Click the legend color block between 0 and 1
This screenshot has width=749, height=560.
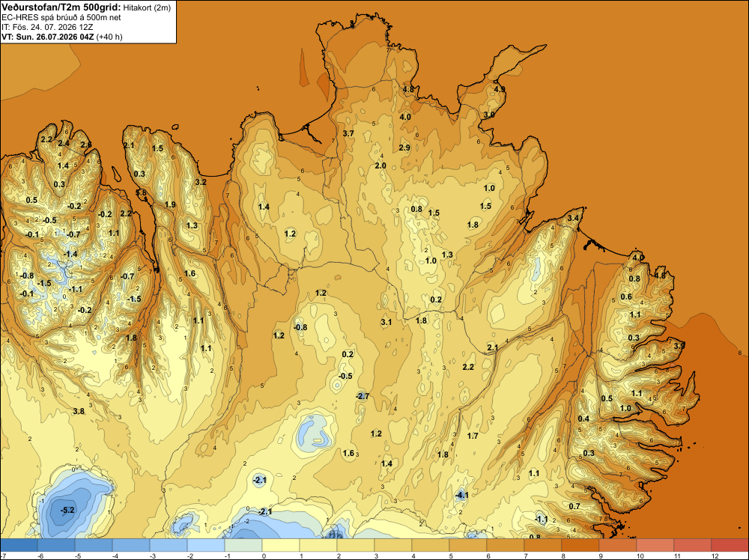coord(281,545)
